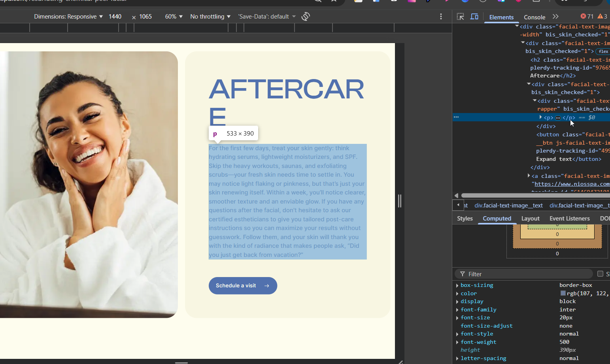Open the Layout tab
Screen dimensions: 610x364
pos(530,219)
